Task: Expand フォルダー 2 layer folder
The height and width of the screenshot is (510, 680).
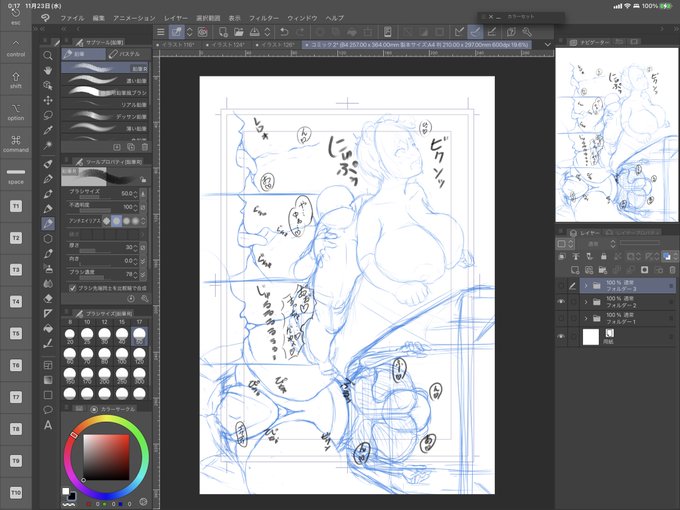Action: 586,301
